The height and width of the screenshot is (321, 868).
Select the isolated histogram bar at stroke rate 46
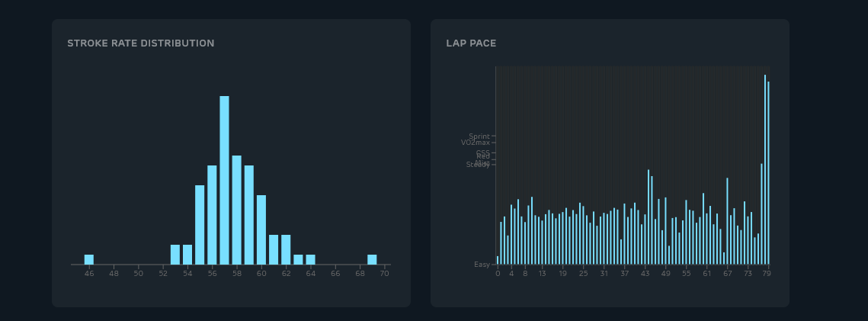coord(89,259)
